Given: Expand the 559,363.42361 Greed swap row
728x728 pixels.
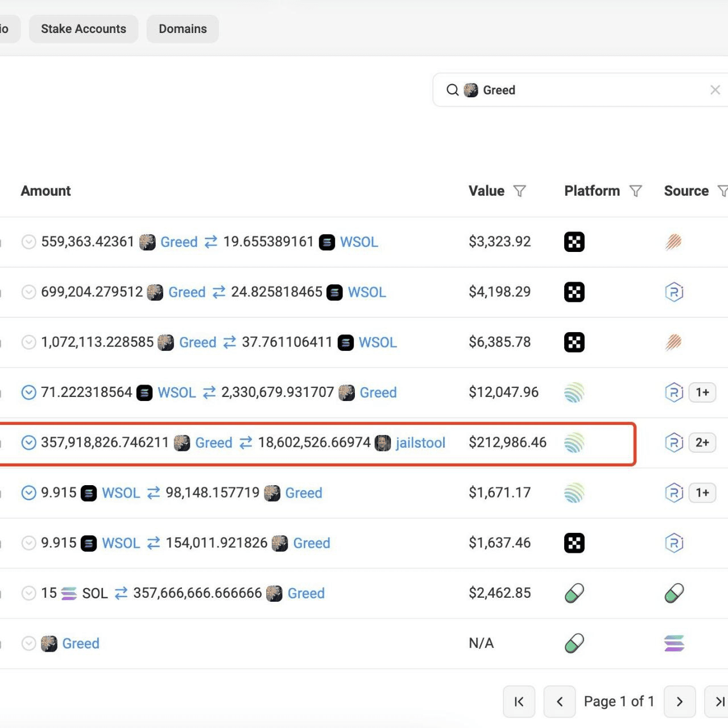Looking at the screenshot, I should (28, 242).
